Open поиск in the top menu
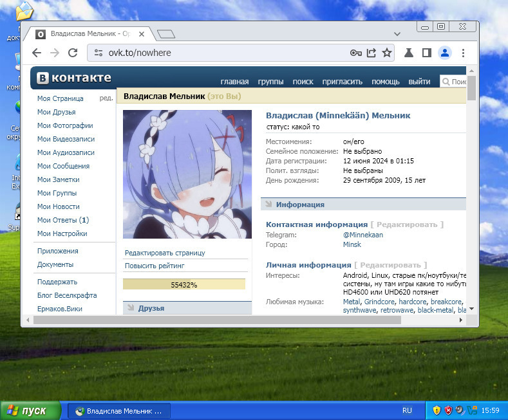 [x=303, y=82]
